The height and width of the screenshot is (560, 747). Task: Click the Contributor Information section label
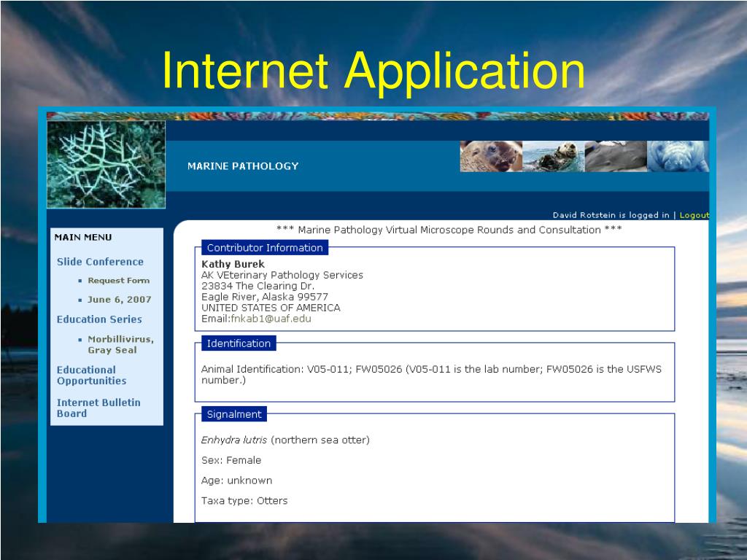click(x=264, y=248)
